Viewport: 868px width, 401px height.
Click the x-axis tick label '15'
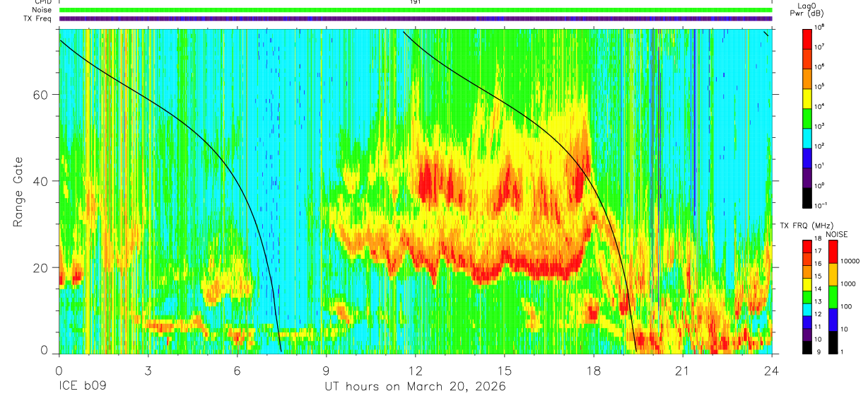pos(504,371)
